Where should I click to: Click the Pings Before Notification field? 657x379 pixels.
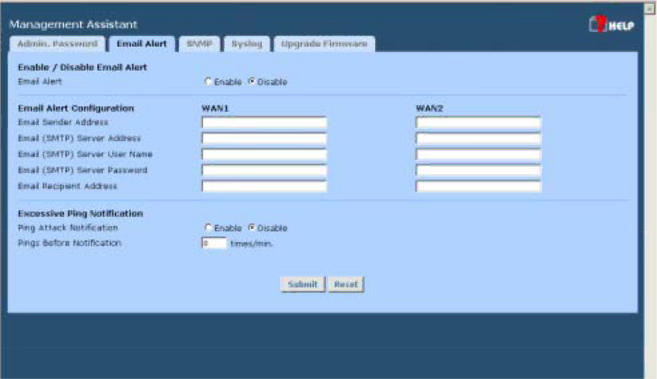214,243
